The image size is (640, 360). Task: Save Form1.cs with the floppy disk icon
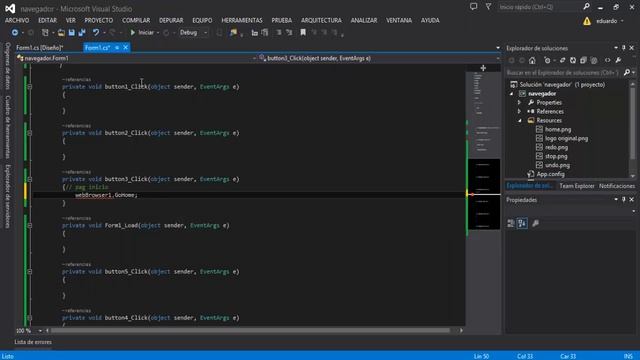pos(71,33)
